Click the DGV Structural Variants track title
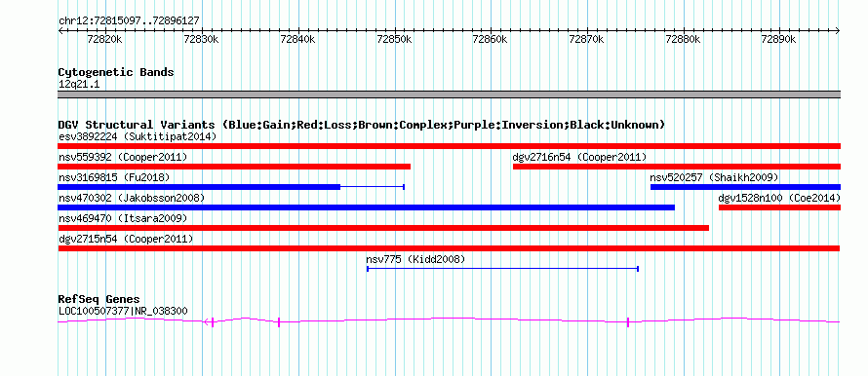868x376 pixels. tap(361, 125)
